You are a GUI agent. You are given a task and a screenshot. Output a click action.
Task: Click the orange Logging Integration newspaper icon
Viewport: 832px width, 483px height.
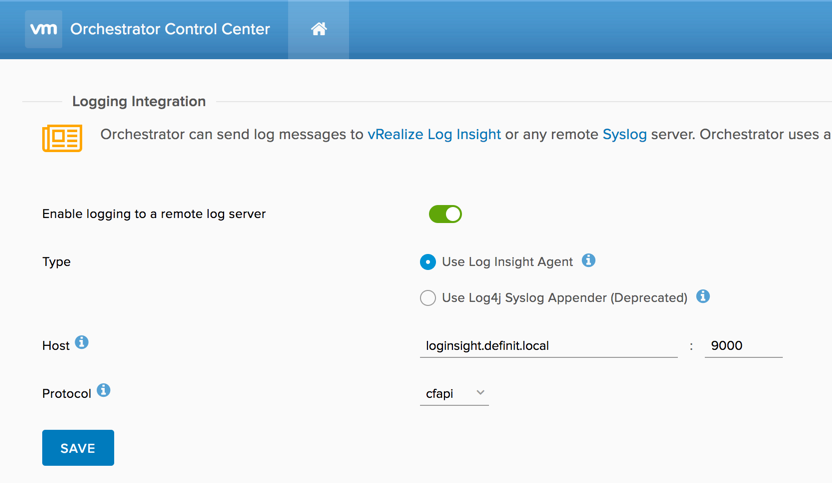click(x=62, y=138)
